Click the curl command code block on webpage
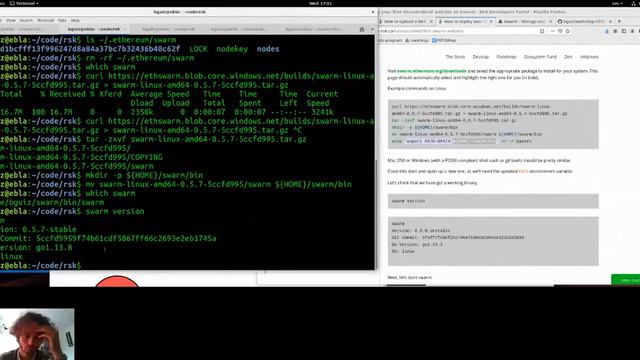Viewport: 640px width, 360px height. (x=493, y=124)
